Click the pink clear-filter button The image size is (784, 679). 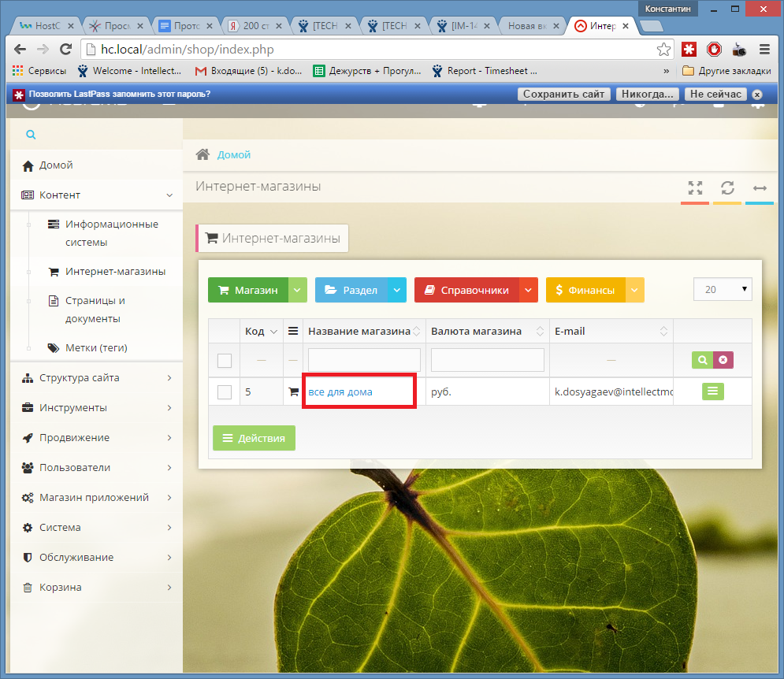point(723,360)
